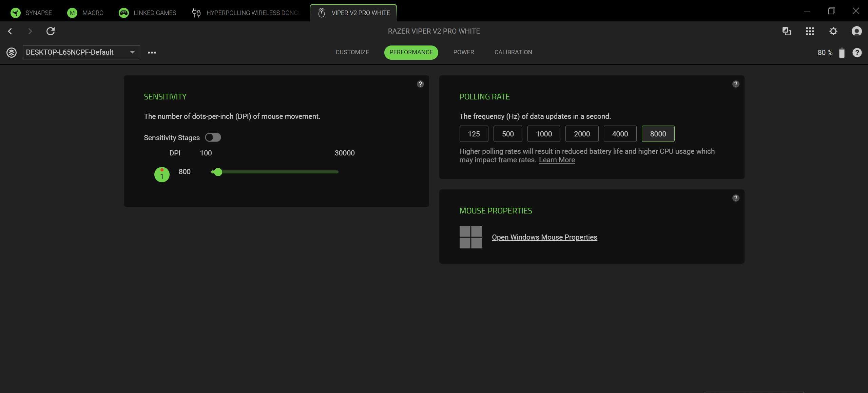Click the Razer Viper V2 Pro White title
Image resolution: width=868 pixels, height=393 pixels.
click(x=434, y=31)
